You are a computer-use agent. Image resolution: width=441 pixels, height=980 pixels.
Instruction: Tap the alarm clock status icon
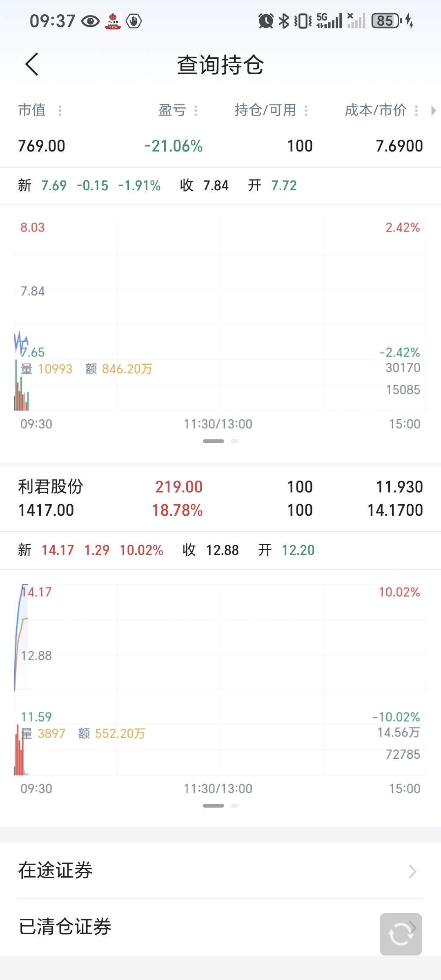click(266, 21)
